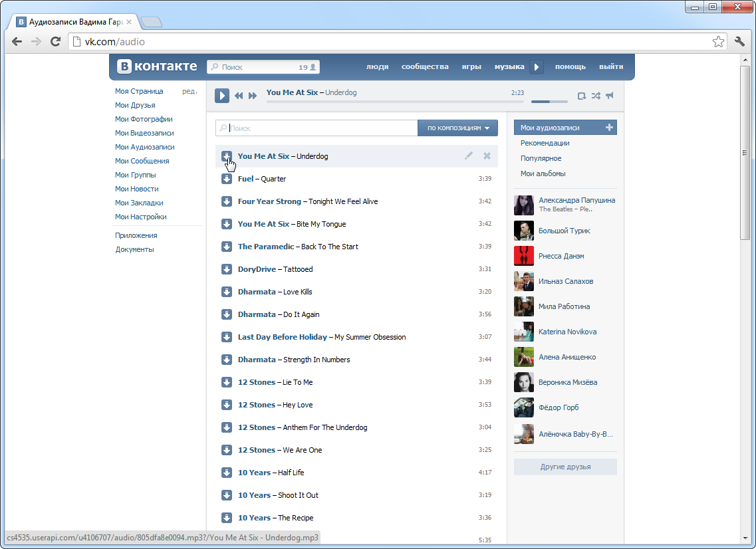This screenshot has height=549, width=756.
Task: Click the ред. edit link
Action: click(x=189, y=91)
